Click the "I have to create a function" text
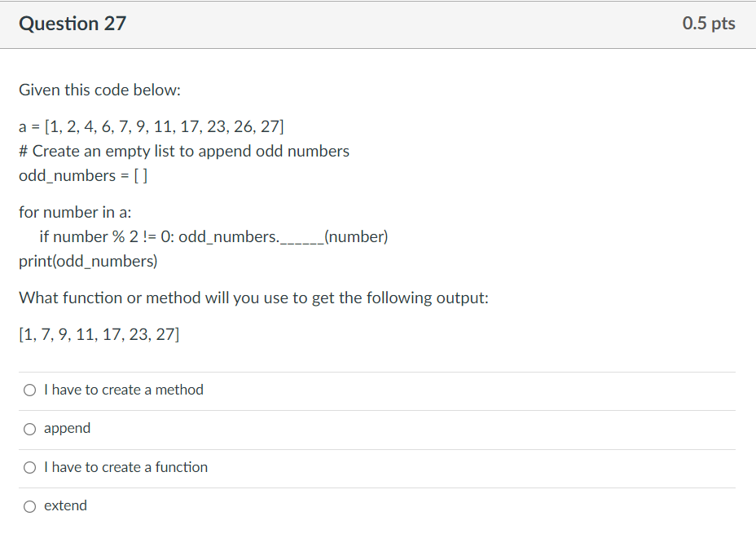Image resolution: width=756 pixels, height=547 pixels. [x=126, y=467]
